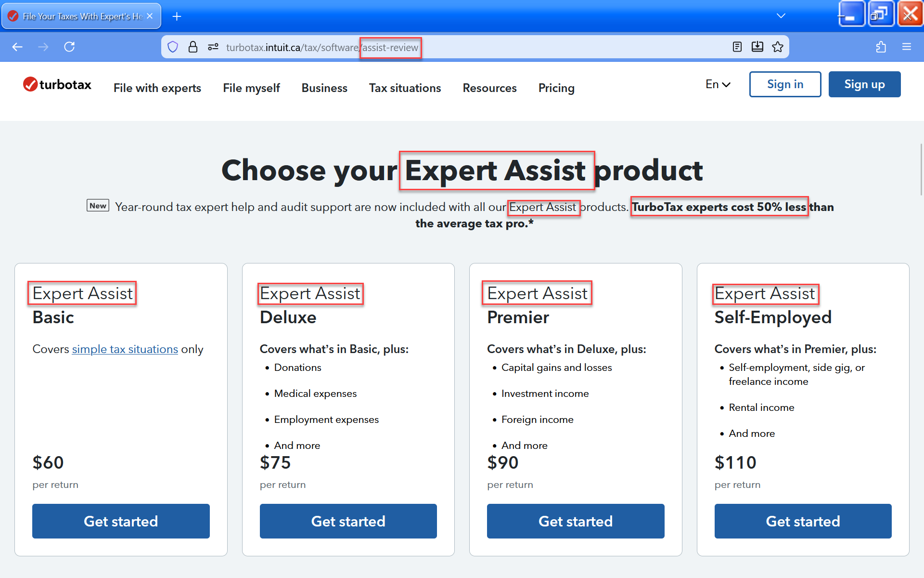Image resolution: width=924 pixels, height=578 pixels.
Task: Click the tracking protection shield icon
Action: (173, 47)
